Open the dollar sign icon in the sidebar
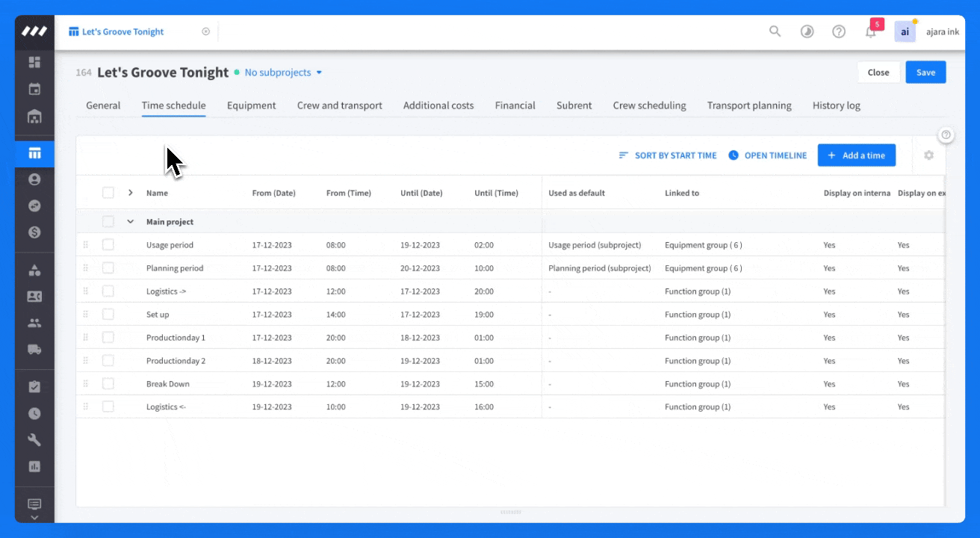The height and width of the screenshot is (538, 980). (34, 232)
